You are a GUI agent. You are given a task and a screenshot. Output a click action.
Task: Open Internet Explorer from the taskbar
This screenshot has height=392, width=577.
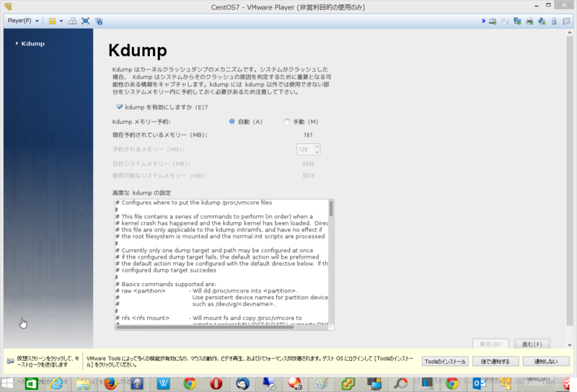(57, 383)
